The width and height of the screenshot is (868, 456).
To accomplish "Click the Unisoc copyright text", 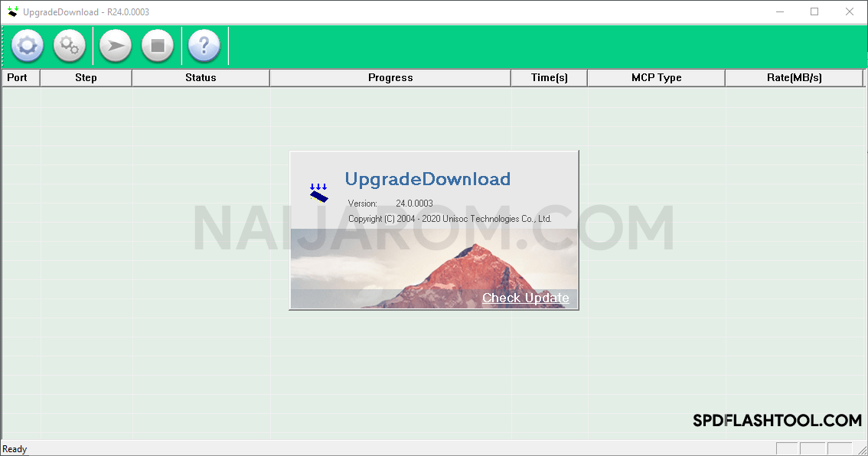I will coord(449,219).
